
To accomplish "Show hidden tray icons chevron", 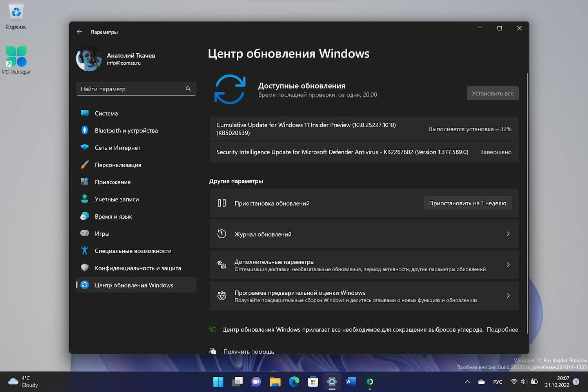I will pyautogui.click(x=468, y=382).
